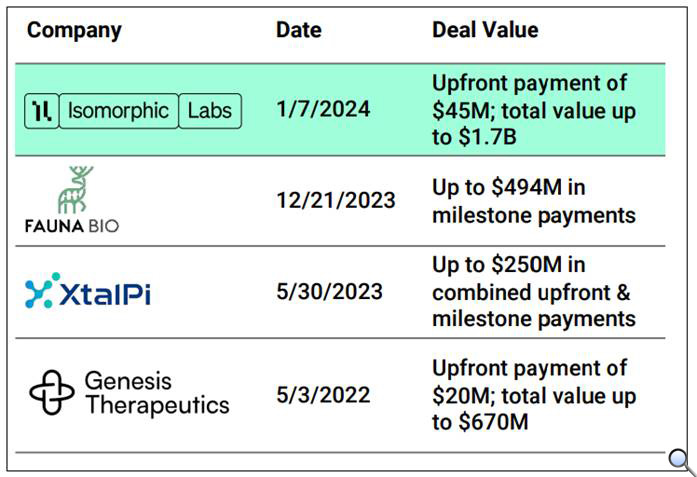The width and height of the screenshot is (697, 477).
Task: Select the 5/3/2022 date cell
Action: 323,395
